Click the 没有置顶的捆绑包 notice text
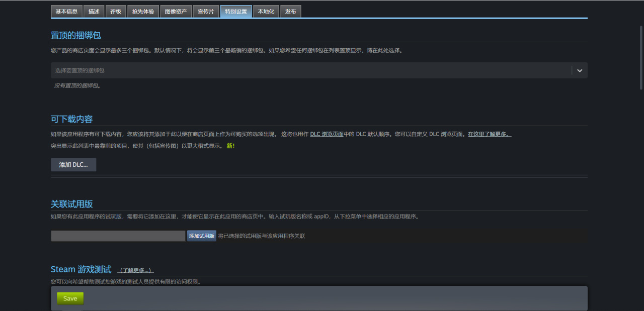 tap(78, 86)
